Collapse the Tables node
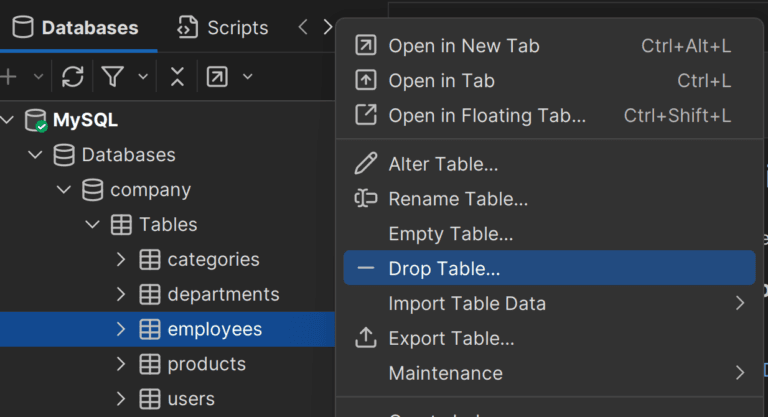 [92, 224]
